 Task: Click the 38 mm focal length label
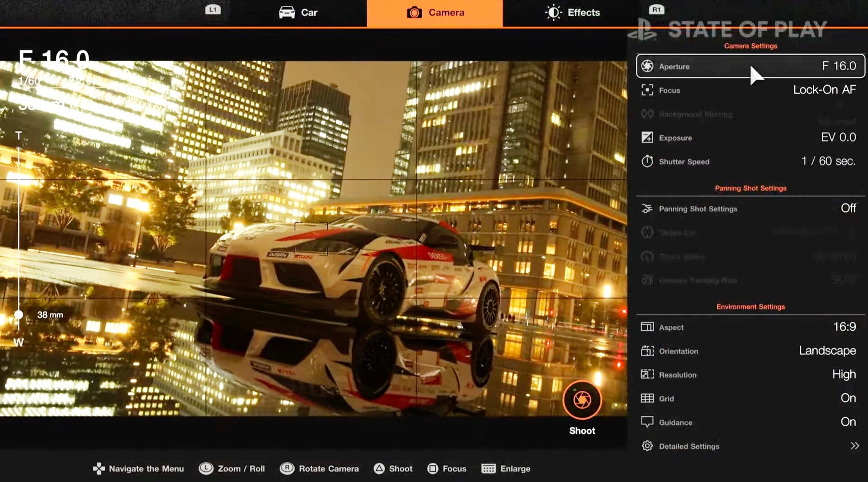50,315
